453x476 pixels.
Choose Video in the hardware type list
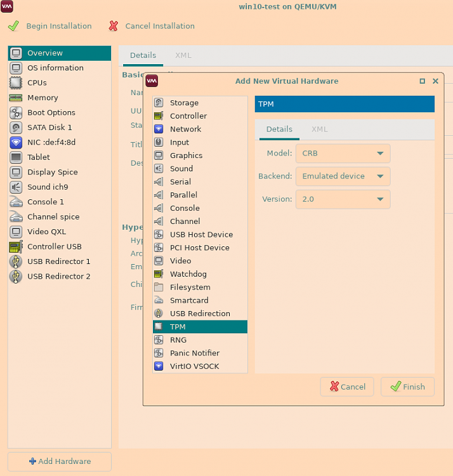point(200,261)
